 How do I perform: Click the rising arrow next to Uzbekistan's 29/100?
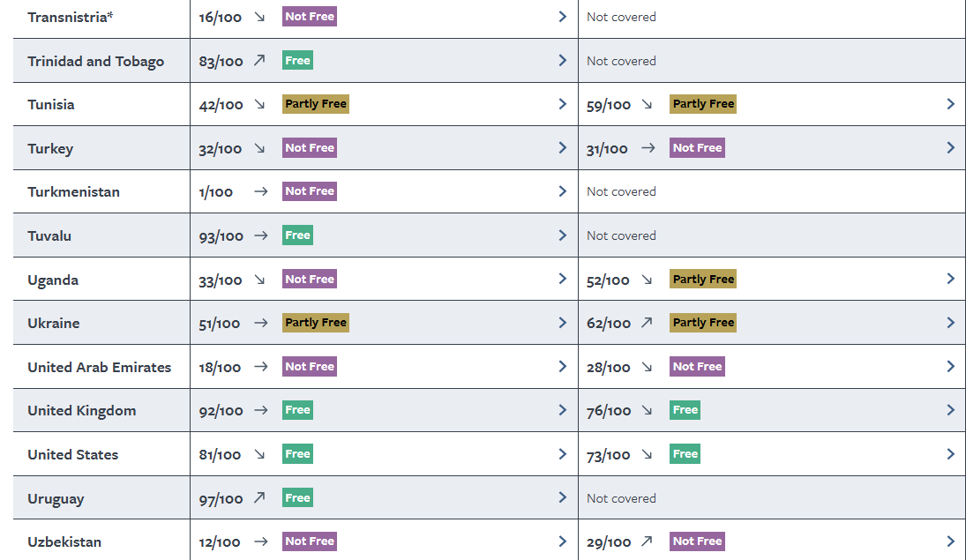coord(647,541)
